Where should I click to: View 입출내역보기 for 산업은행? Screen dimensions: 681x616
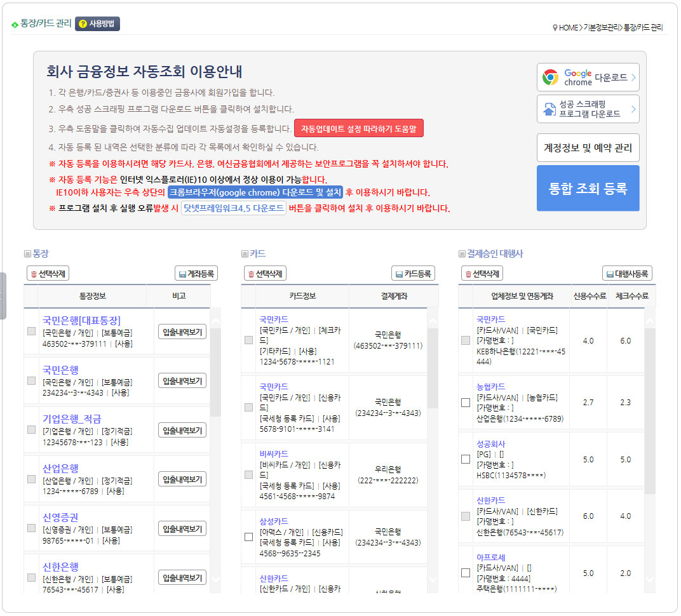pyautogui.click(x=182, y=479)
